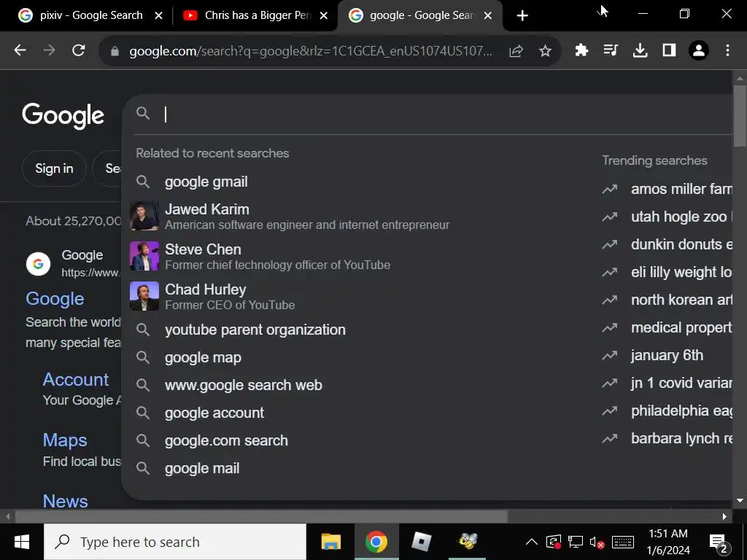
Task: Open Chrome three-dot menu
Action: pos(727,50)
